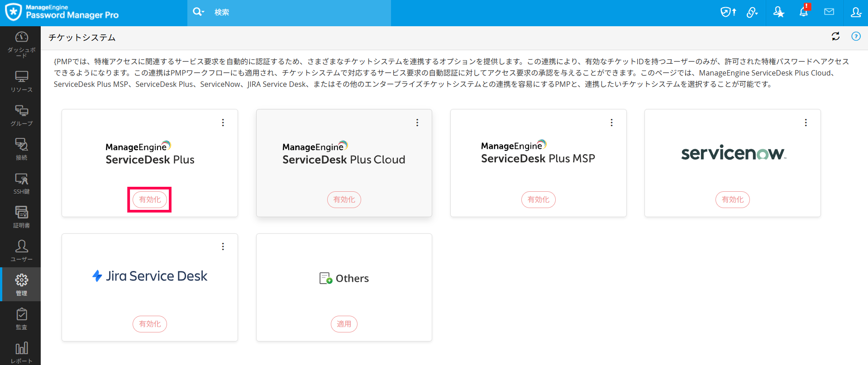Click the チケットシステム page title
Image resolution: width=868 pixels, height=365 pixels.
82,38
